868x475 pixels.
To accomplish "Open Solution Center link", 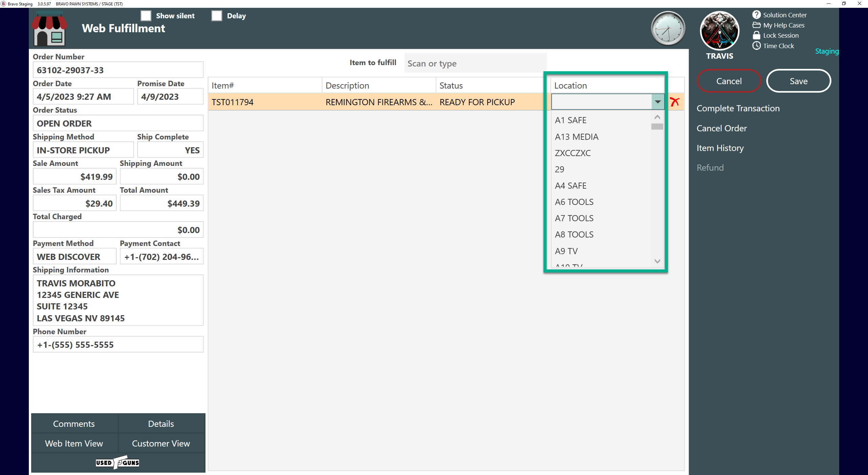I will [785, 15].
